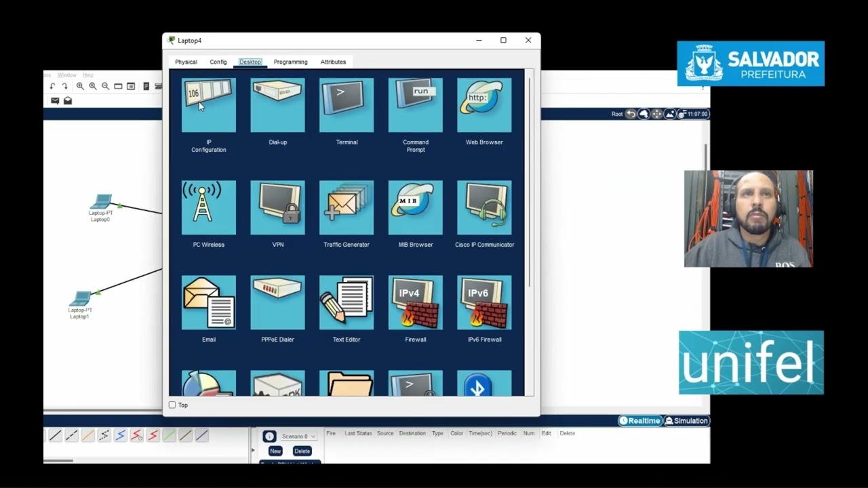Open the Programming tab

[x=291, y=62]
